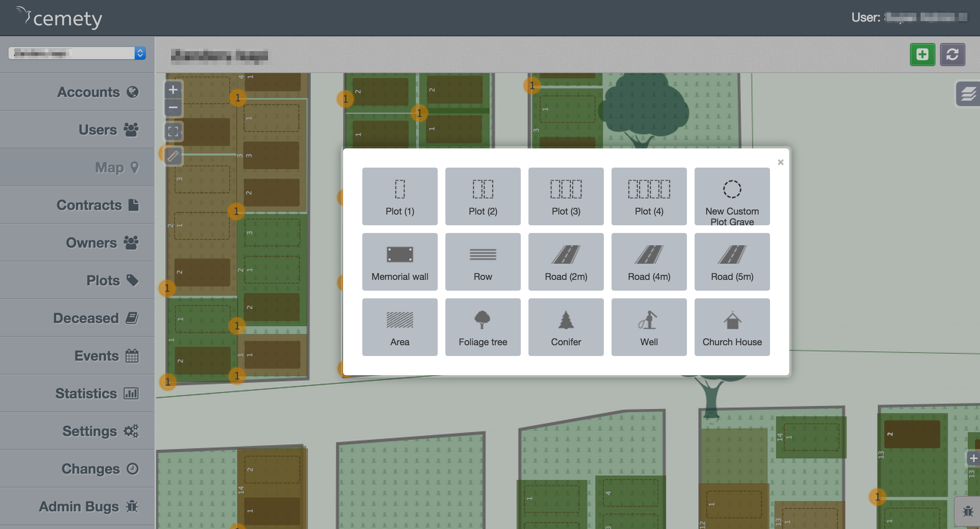The height and width of the screenshot is (529, 980).
Task: Add a Well element
Action: (x=649, y=327)
